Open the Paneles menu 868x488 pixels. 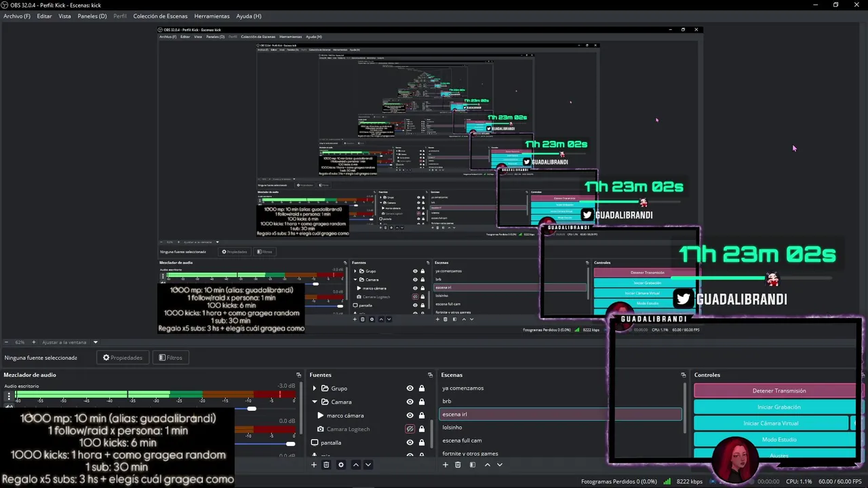pos(92,16)
